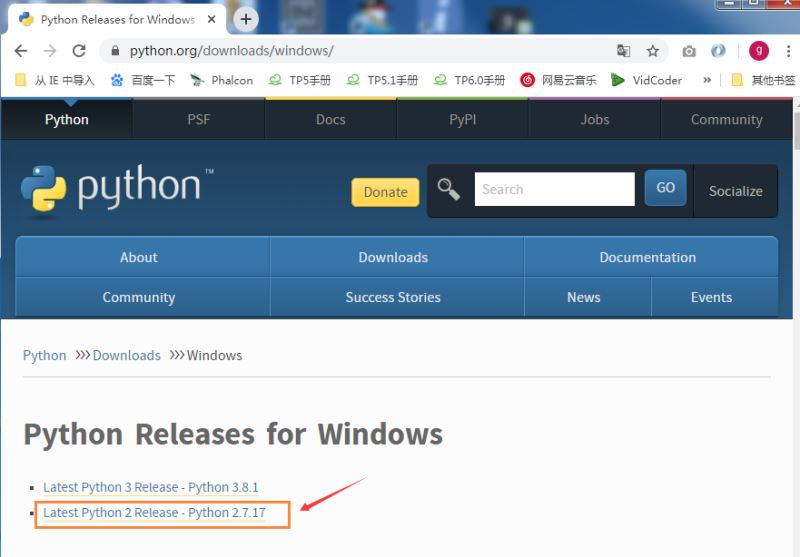Open the profile avatar 'g'
800x557 pixels.
tap(759, 50)
